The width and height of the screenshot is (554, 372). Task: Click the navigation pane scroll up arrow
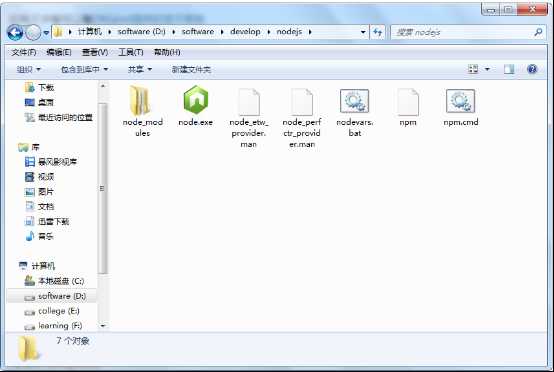click(x=103, y=86)
